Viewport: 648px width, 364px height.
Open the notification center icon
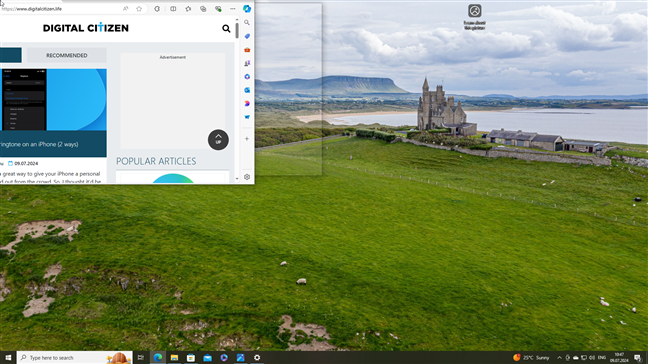[x=638, y=358]
